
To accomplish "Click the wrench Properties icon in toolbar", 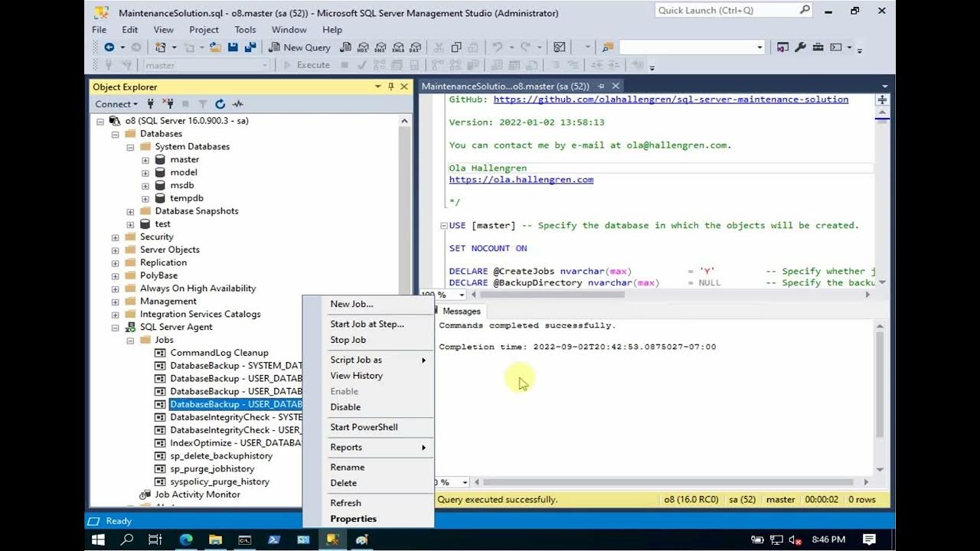I will 800,47.
